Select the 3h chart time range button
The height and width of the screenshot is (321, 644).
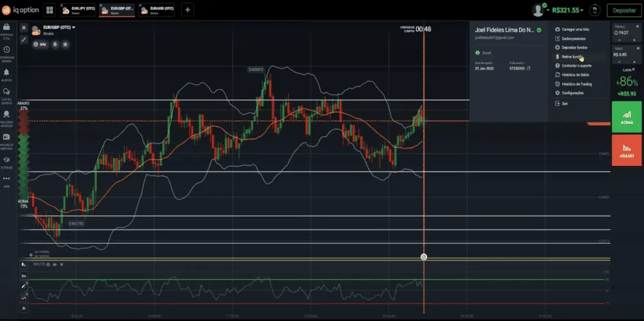[24, 308]
